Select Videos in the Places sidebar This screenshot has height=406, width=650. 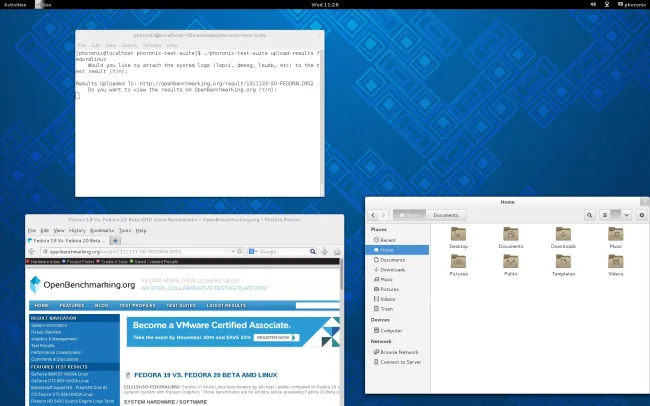point(397,299)
